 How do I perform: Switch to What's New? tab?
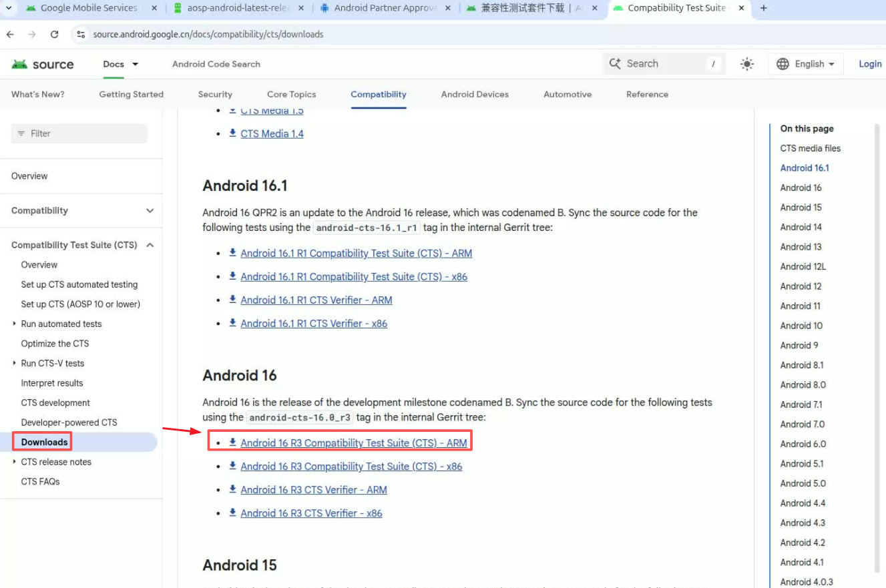38,94
